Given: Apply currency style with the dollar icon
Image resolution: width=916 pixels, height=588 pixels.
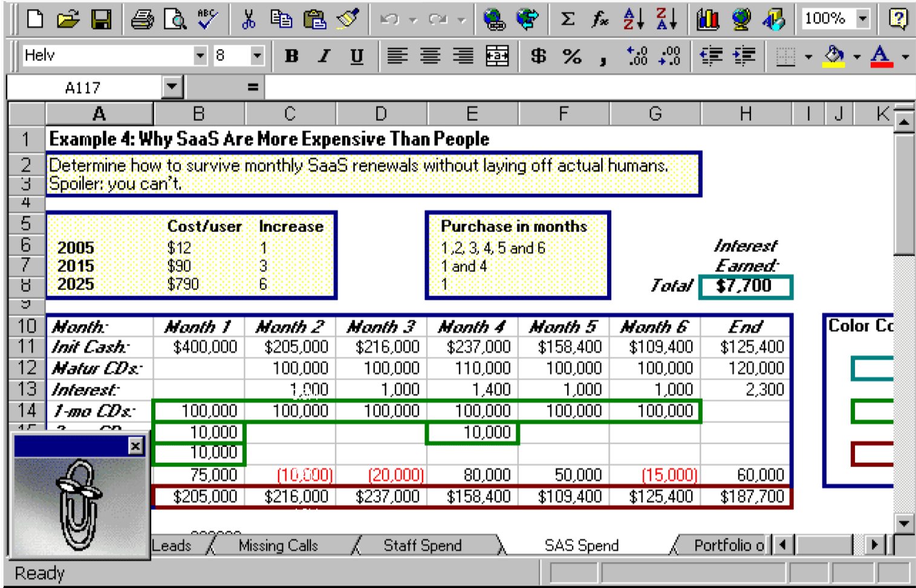Looking at the screenshot, I should pos(538,56).
